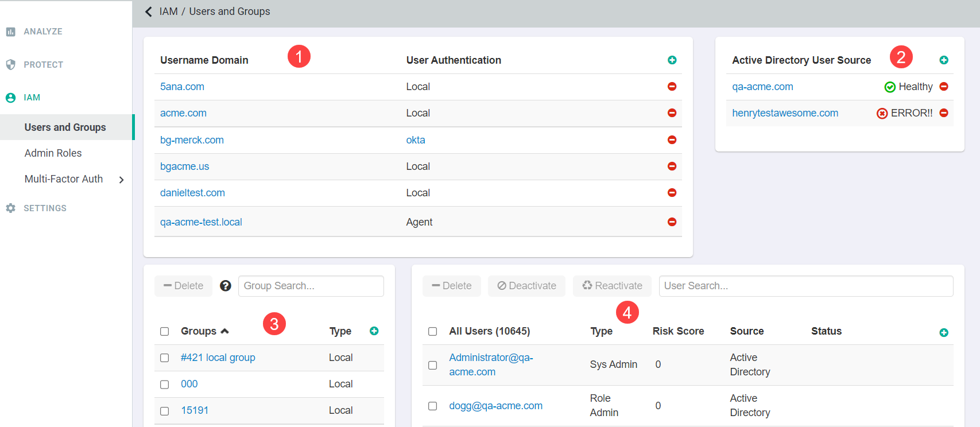
Task: Click the Deactivate users button
Action: (x=526, y=286)
